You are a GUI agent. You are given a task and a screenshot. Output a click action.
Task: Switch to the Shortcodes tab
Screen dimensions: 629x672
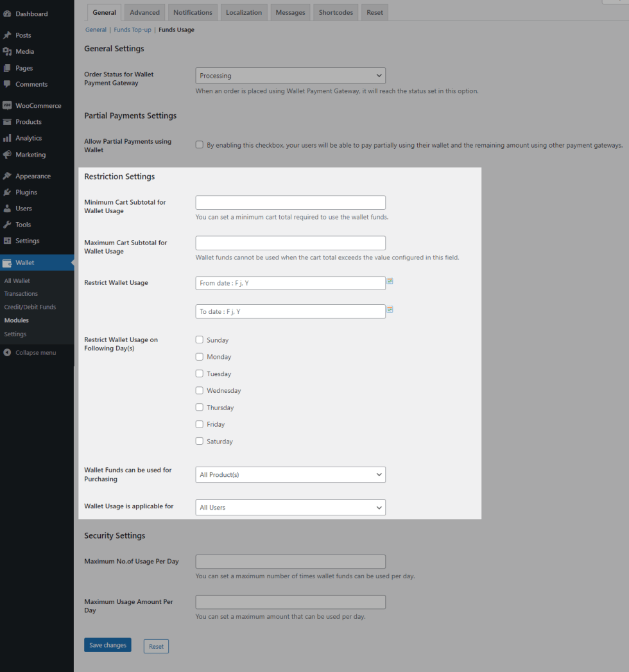pos(336,12)
